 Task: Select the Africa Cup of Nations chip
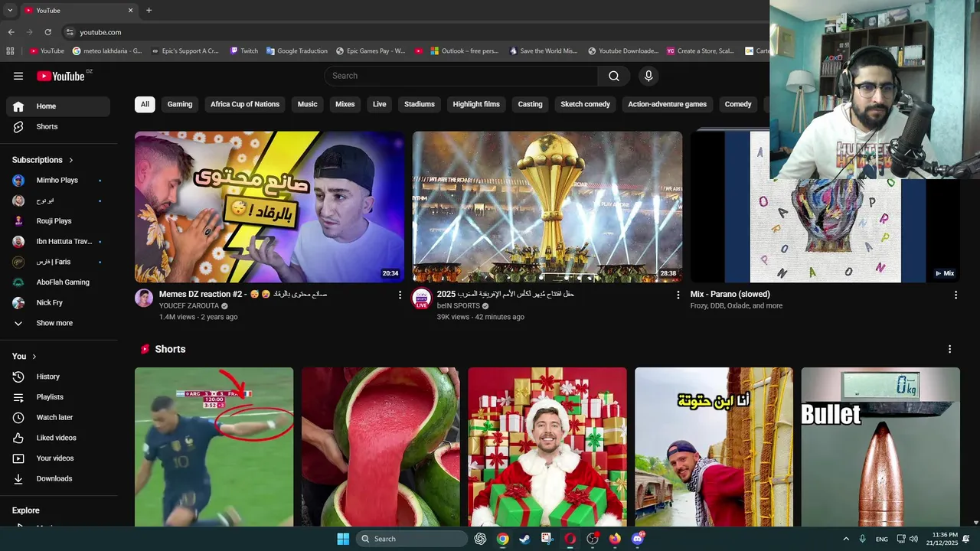(245, 104)
